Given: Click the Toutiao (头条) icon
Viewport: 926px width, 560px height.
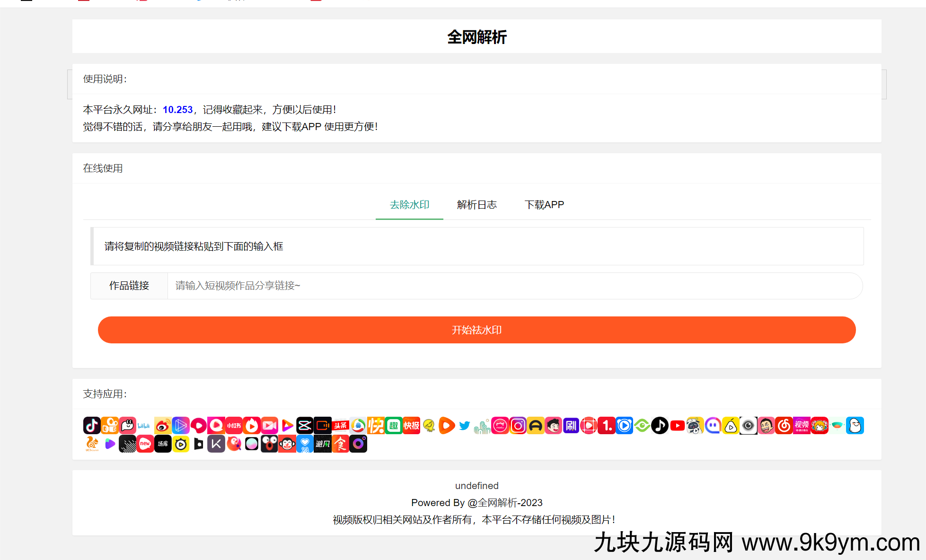Looking at the screenshot, I should pyautogui.click(x=340, y=426).
